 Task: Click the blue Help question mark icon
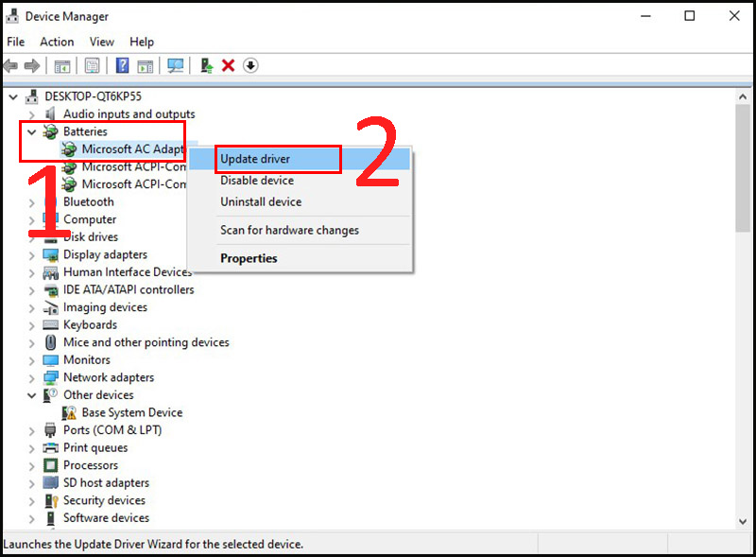pos(123,65)
